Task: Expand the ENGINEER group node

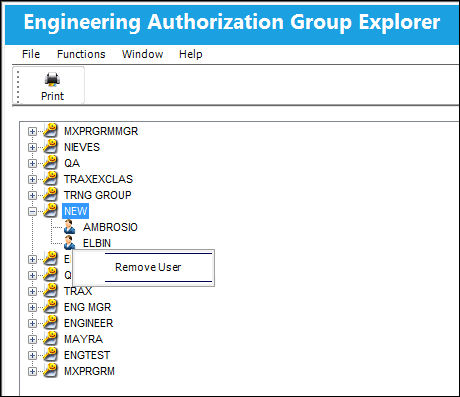Action: [32, 323]
